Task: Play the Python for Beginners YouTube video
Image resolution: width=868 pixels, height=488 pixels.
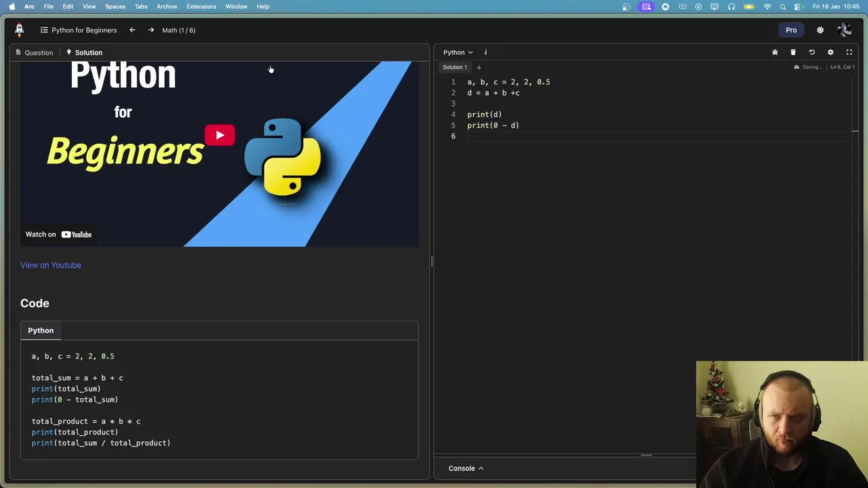Action: [x=220, y=135]
